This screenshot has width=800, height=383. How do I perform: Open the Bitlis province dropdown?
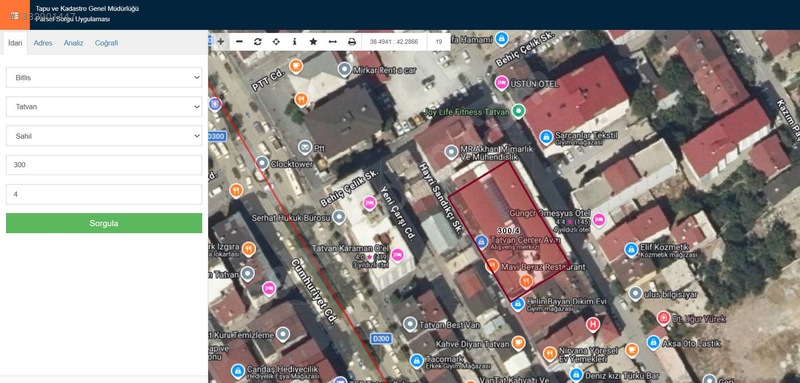[x=104, y=78]
